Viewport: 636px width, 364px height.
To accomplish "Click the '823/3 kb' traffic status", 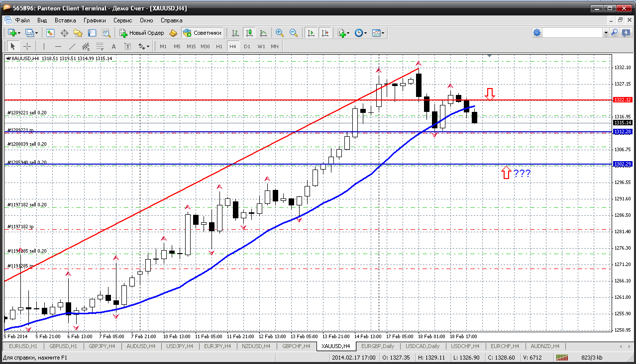I will (x=592, y=358).
